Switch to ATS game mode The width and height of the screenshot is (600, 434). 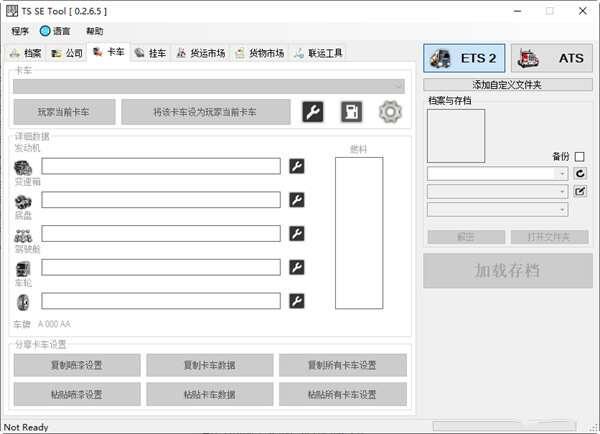(552, 58)
